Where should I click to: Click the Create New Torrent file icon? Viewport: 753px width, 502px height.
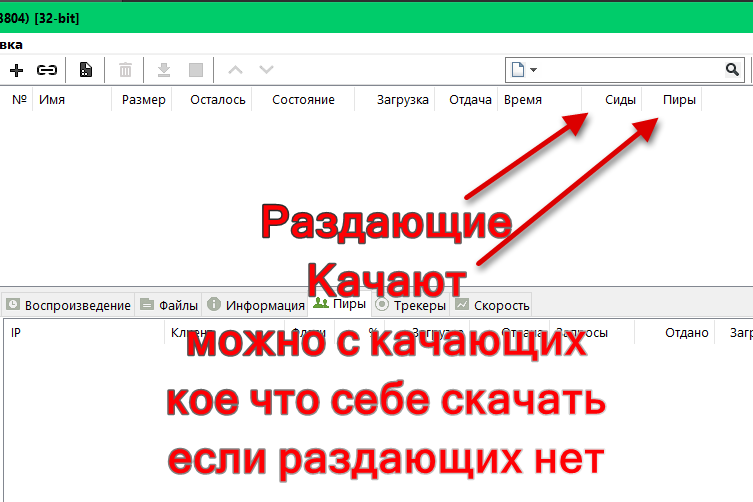(x=86, y=70)
